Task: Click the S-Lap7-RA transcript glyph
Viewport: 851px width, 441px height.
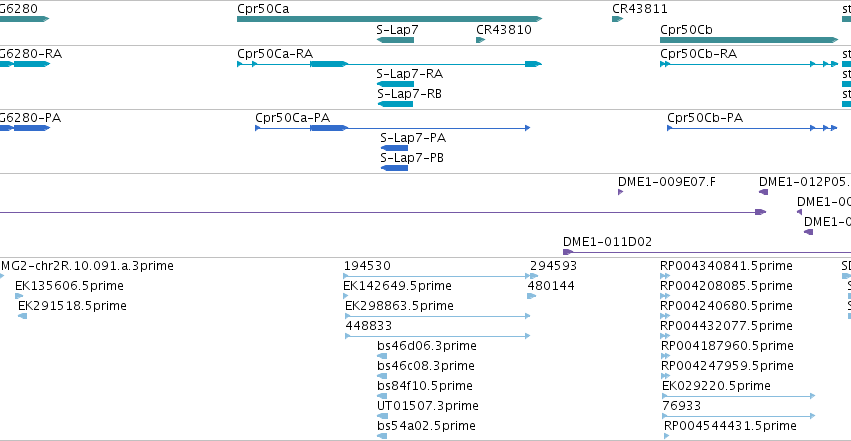Action: [x=395, y=84]
